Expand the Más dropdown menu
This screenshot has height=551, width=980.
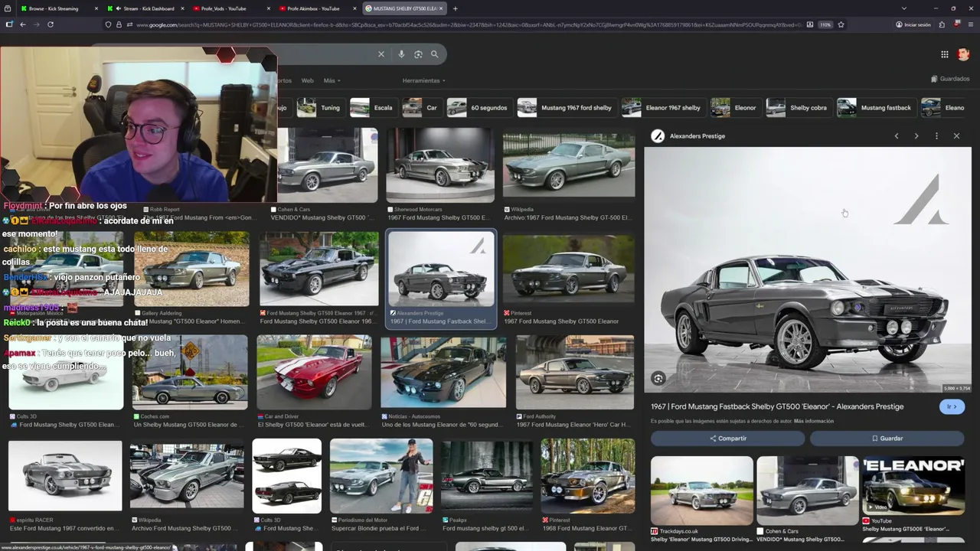[332, 80]
